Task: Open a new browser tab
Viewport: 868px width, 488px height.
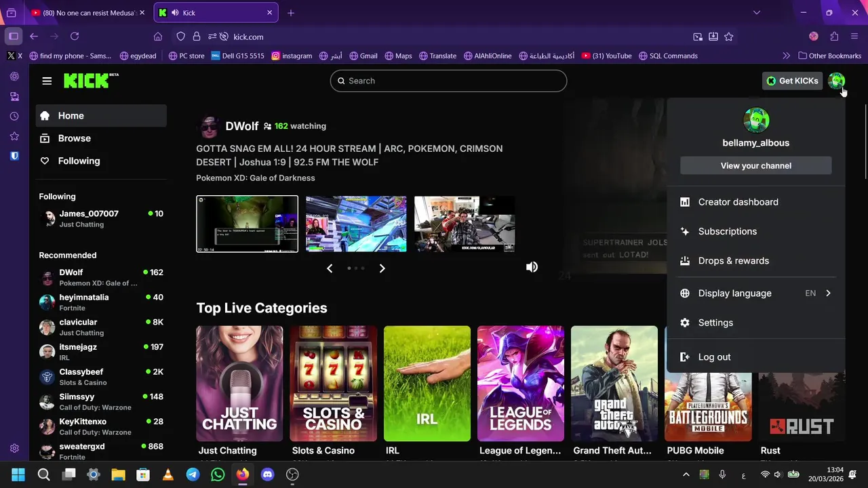Action: (290, 13)
